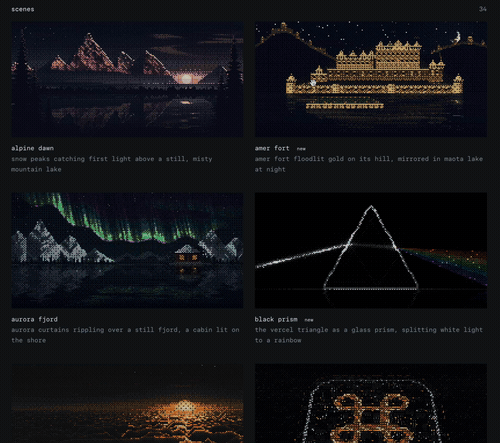Open the aurora fjord scene thumbnail
Screen dimensions: 500x443
pos(127,250)
